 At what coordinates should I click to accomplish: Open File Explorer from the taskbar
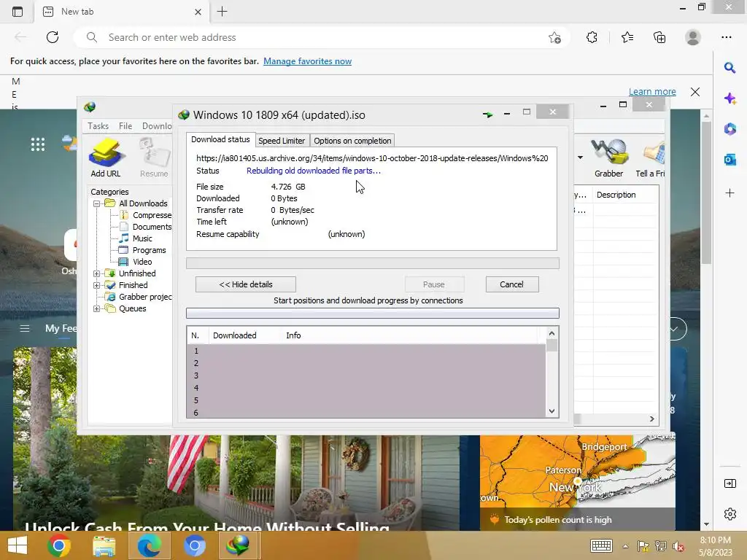pyautogui.click(x=104, y=545)
